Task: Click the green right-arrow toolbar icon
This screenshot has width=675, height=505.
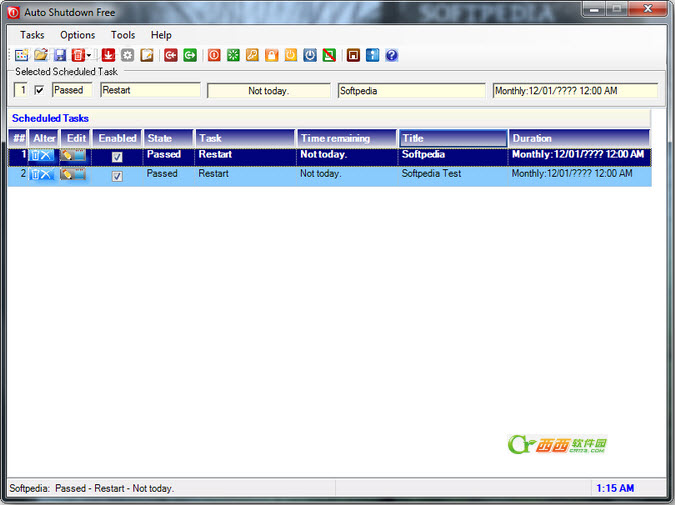Action: [190, 55]
